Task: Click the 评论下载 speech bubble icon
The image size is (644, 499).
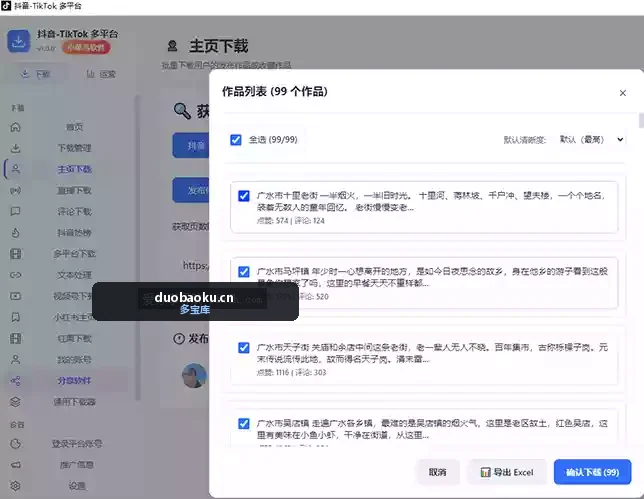Action: coord(16,212)
